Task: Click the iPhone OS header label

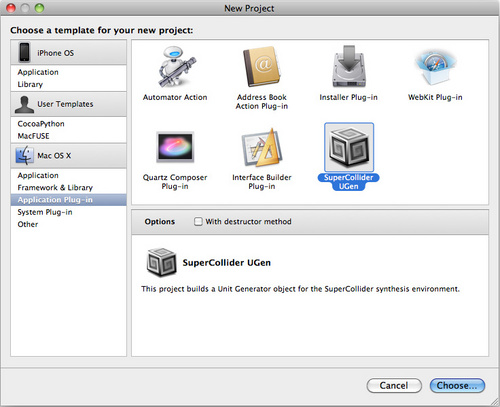Action: click(56, 53)
